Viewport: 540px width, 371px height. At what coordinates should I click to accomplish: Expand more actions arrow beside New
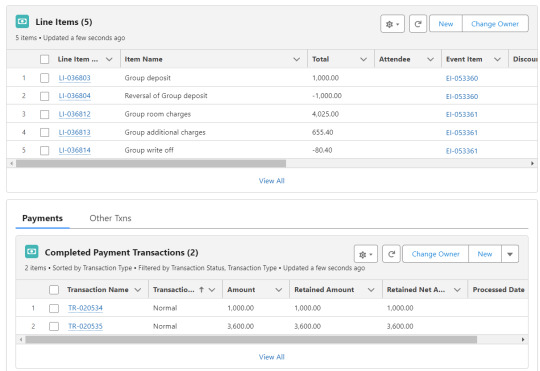510,254
